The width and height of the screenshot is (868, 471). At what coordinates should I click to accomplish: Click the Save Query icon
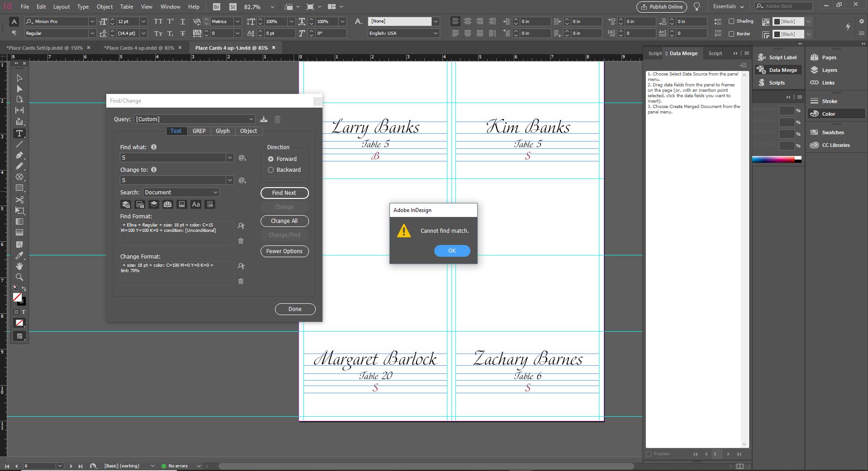[264, 119]
